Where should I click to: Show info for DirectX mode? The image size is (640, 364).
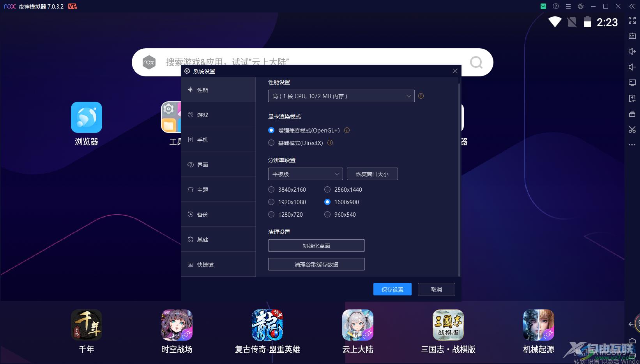[x=330, y=143]
